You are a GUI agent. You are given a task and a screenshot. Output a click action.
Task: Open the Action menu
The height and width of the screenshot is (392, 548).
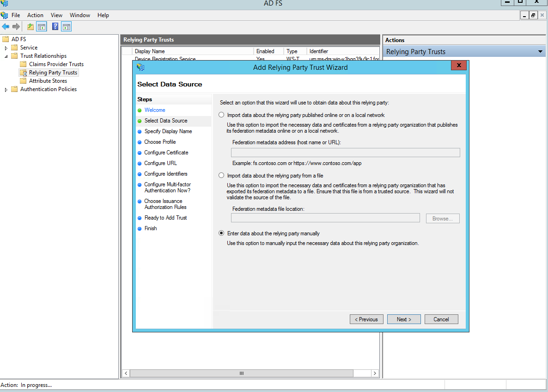[35, 15]
